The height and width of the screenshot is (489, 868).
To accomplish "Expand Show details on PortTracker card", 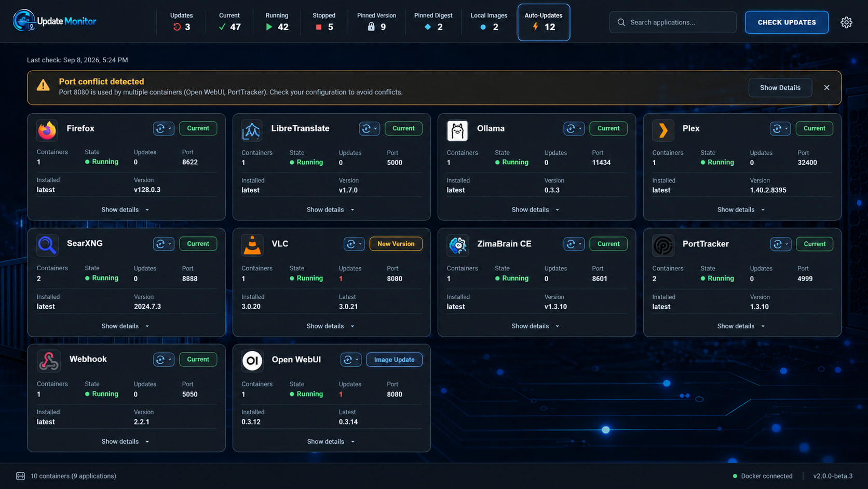I will click(741, 326).
